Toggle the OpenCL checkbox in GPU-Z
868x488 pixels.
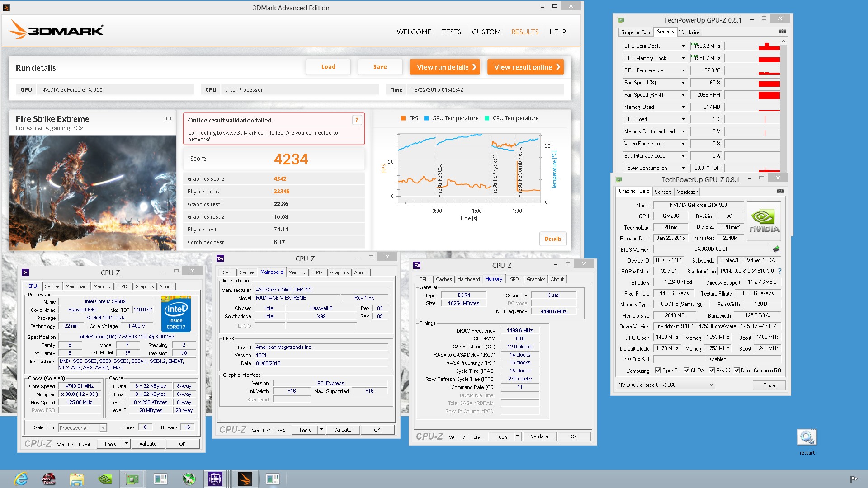(658, 371)
